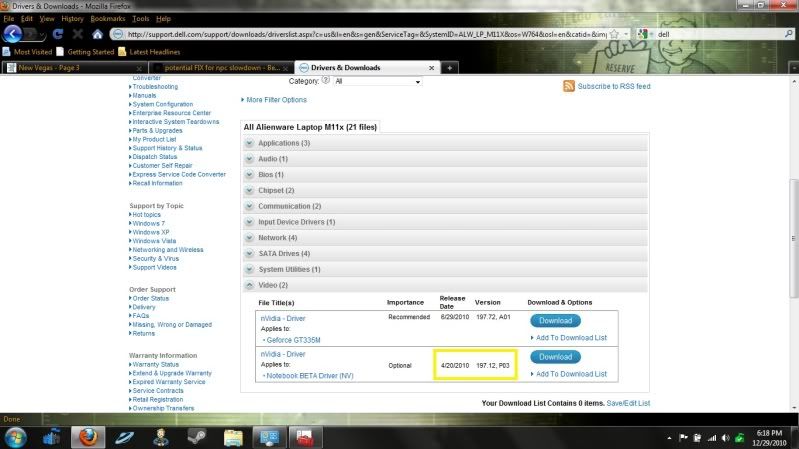
Task: Stop loading with the X toolbar icon
Action: click(x=77, y=34)
